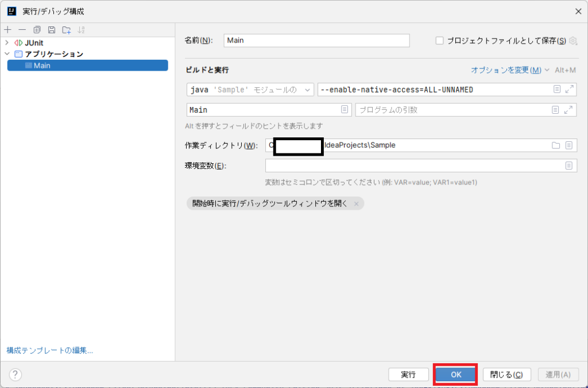Expand the JUnit tree node
588x388 pixels.
coord(7,42)
